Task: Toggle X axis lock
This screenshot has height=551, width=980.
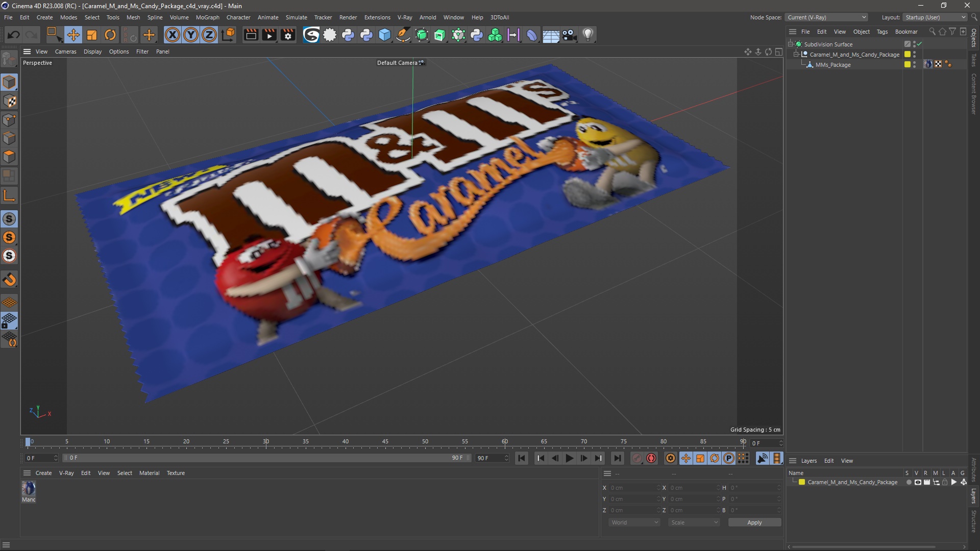Action: coord(173,35)
